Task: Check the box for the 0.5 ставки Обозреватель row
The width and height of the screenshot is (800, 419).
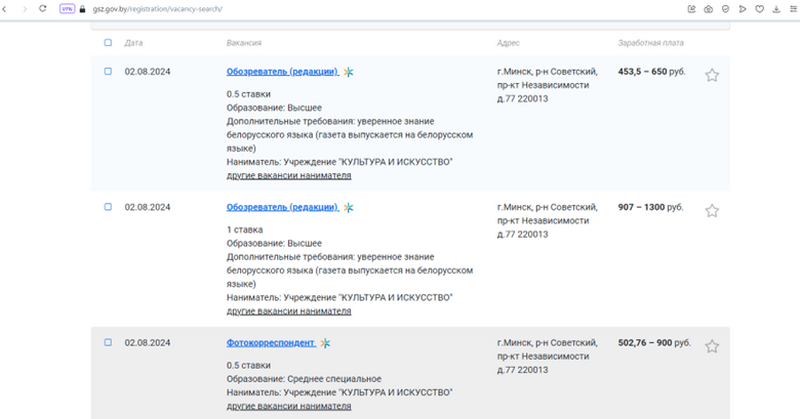Action: point(108,71)
